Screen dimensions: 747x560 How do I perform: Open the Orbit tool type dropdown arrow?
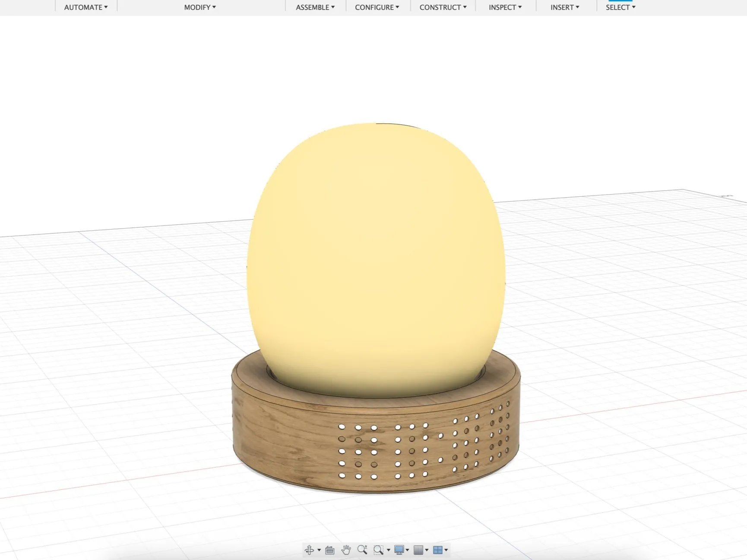[319, 550]
